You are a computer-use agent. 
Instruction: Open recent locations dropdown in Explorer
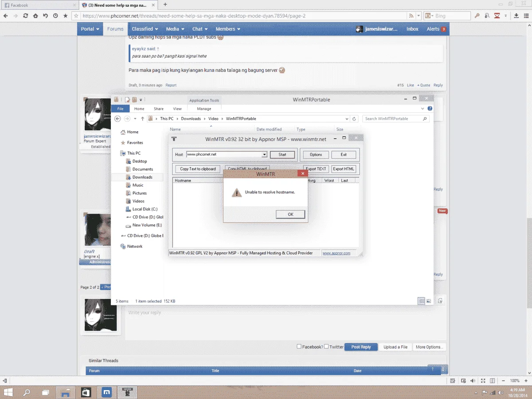135,119
